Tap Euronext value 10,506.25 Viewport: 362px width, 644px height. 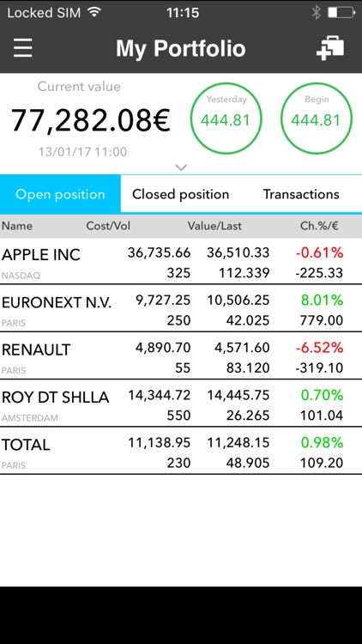[238, 301]
